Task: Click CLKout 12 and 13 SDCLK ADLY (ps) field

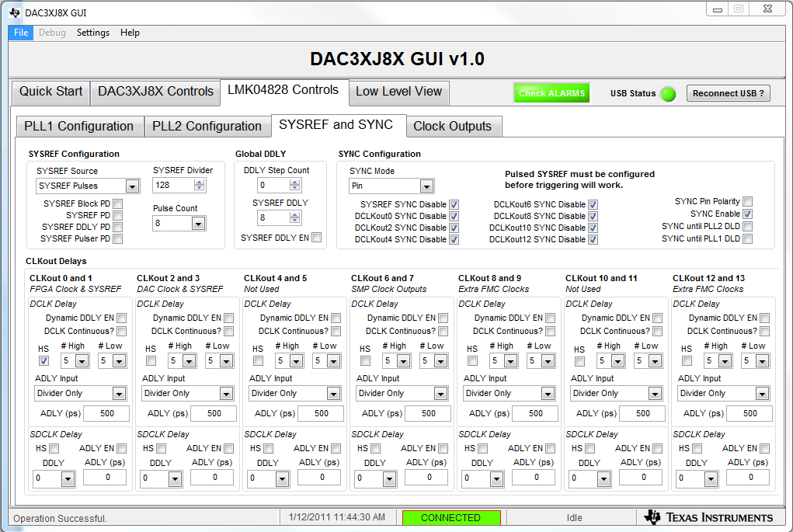Action: pos(747,477)
